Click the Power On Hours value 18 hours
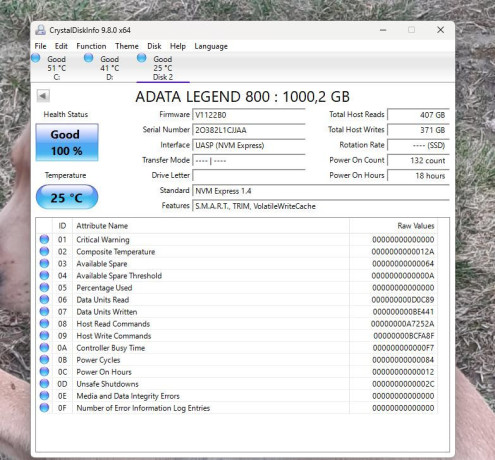This screenshot has width=495, height=460. (x=418, y=176)
